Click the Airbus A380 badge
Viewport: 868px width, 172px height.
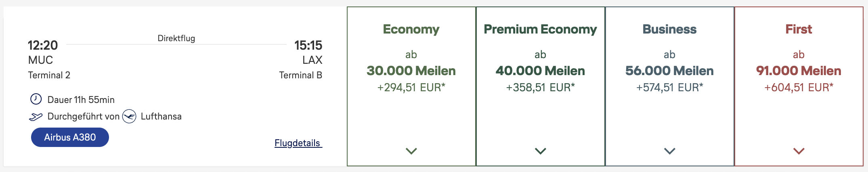[x=70, y=137]
